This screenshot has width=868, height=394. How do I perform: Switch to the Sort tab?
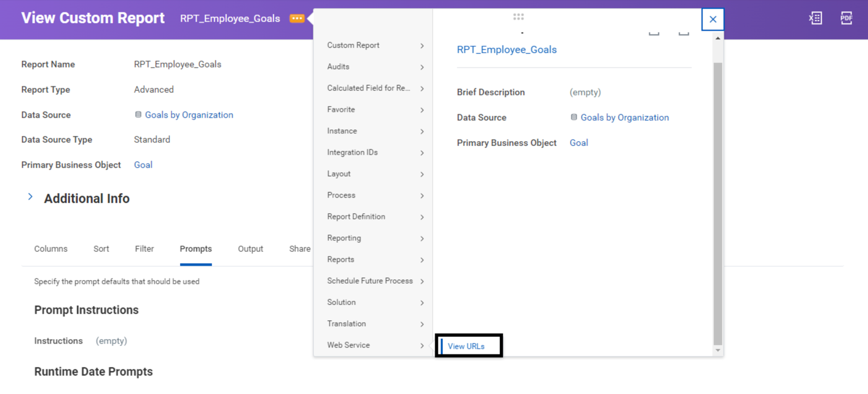[x=101, y=249]
